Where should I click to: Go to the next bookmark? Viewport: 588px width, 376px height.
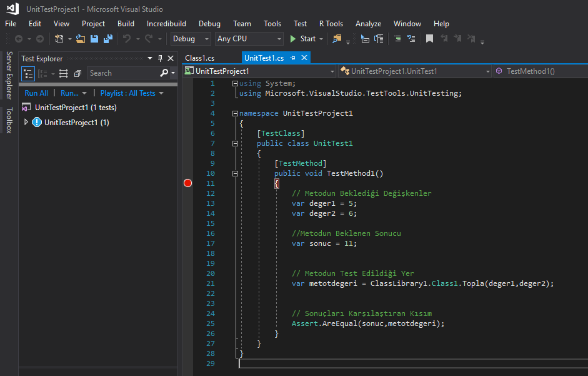pyautogui.click(x=457, y=39)
